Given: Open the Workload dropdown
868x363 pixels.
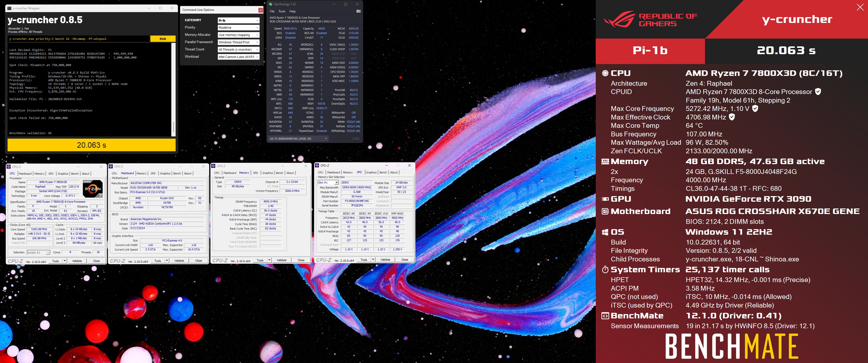Looking at the screenshot, I should (238, 57).
